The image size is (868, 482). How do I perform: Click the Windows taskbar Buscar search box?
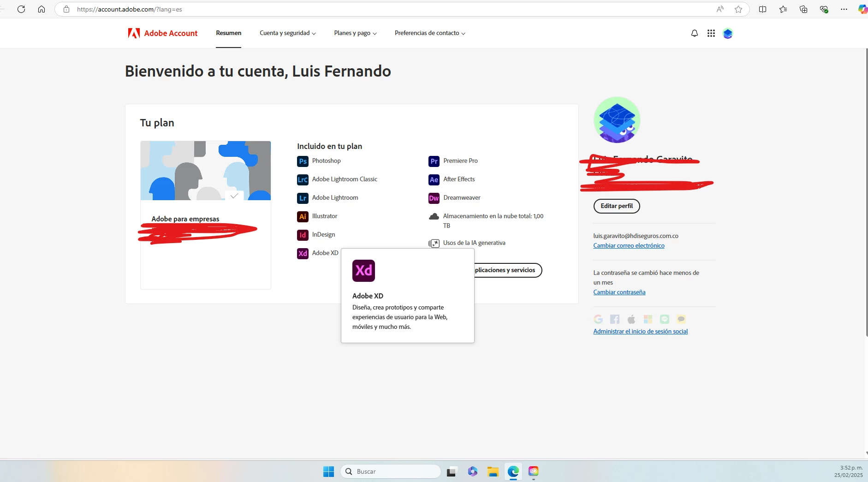391,471
